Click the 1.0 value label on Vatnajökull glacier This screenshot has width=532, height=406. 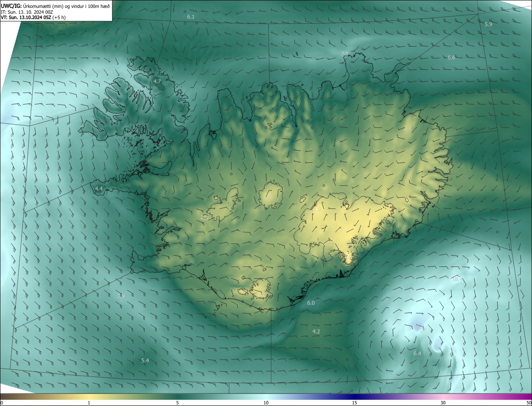point(317,210)
